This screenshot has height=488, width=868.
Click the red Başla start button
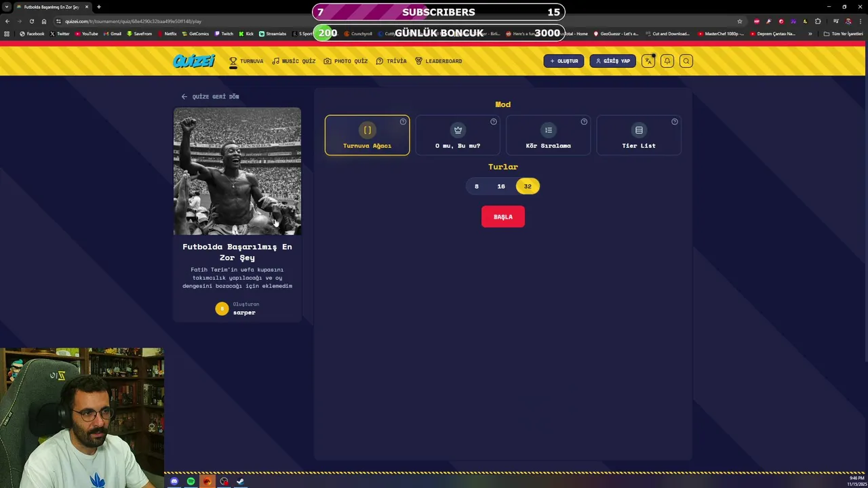pos(503,217)
